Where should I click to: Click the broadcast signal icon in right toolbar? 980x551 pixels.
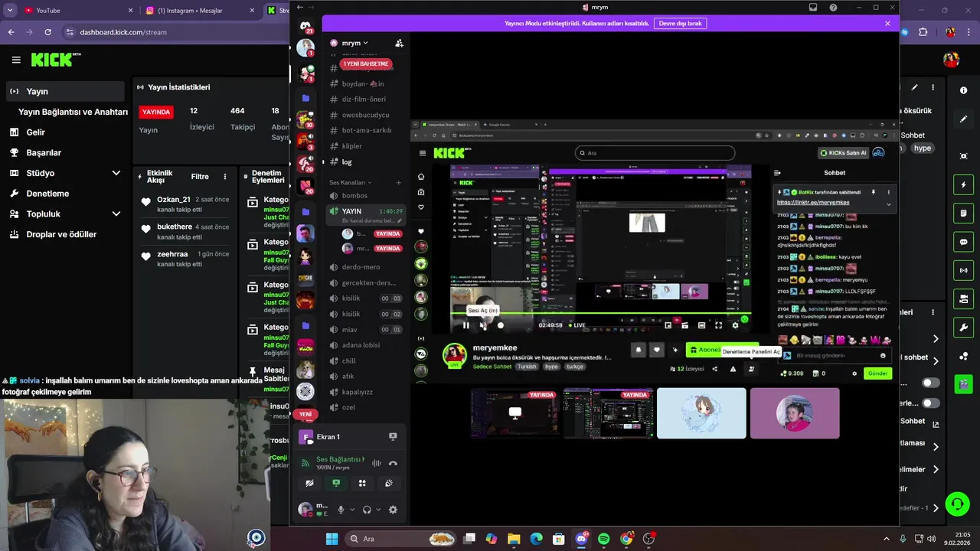click(x=963, y=270)
